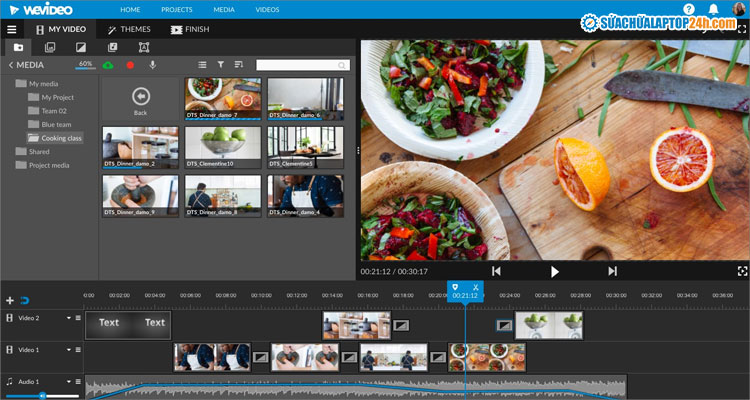Go to HOME in top navigation
The width and height of the screenshot is (750, 400).
tap(130, 10)
